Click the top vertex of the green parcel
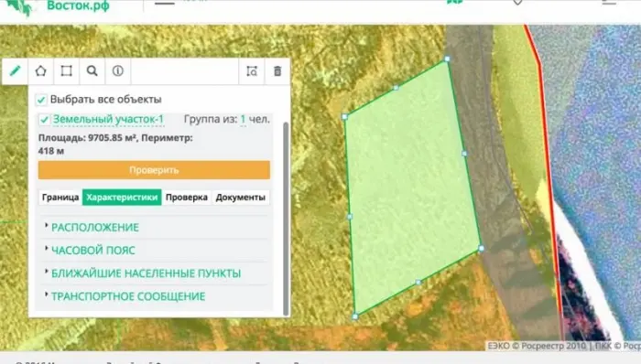 [x=447, y=59]
